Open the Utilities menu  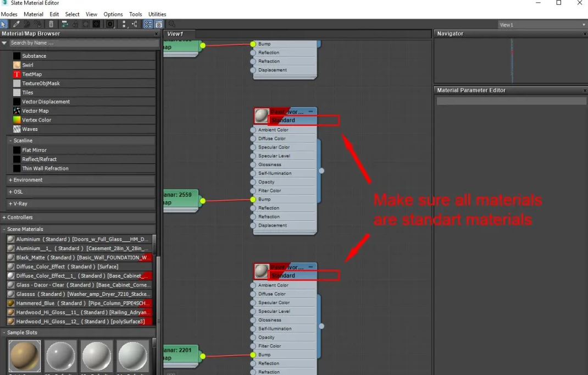tap(157, 14)
